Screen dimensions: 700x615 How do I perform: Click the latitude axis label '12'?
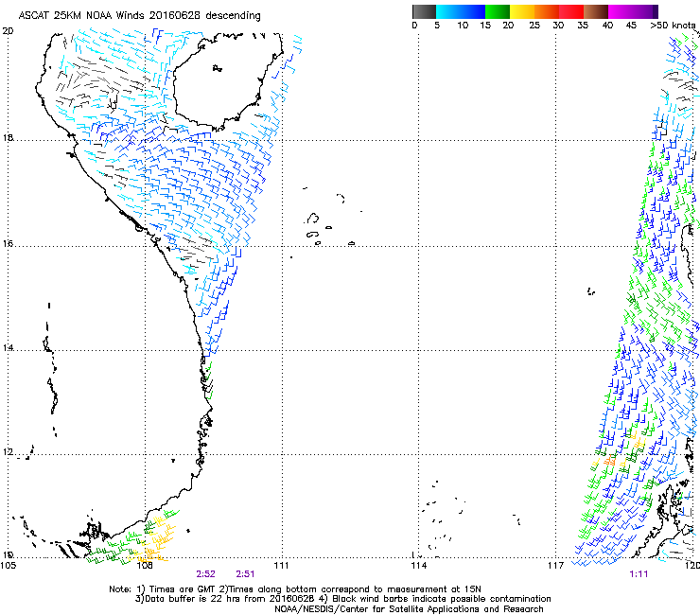coord(8,451)
